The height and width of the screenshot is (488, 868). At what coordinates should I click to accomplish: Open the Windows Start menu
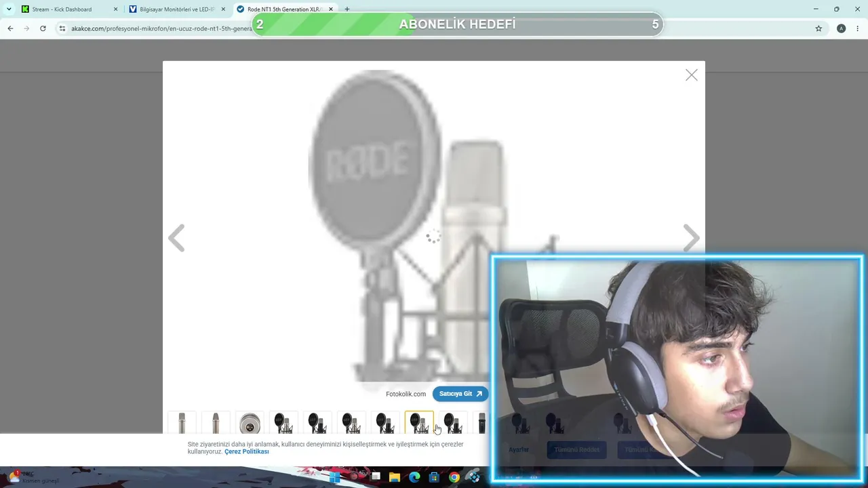pos(335,477)
